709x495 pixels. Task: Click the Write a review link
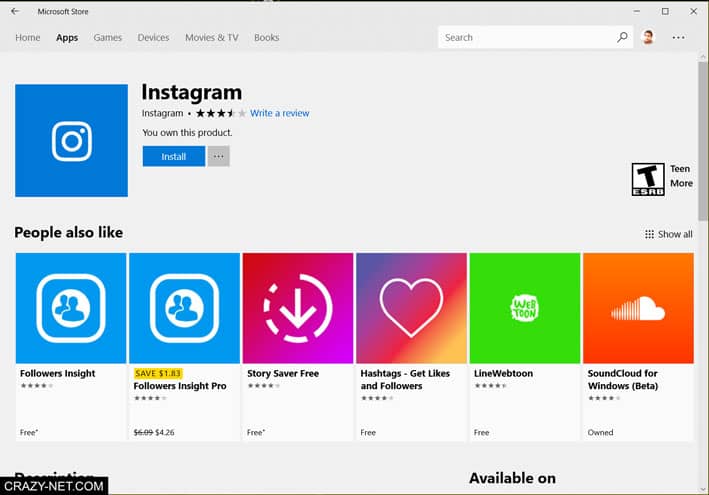coord(279,113)
